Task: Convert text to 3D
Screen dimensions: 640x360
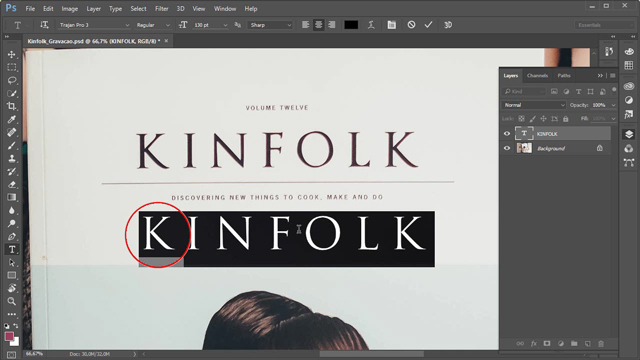Action: (448, 25)
